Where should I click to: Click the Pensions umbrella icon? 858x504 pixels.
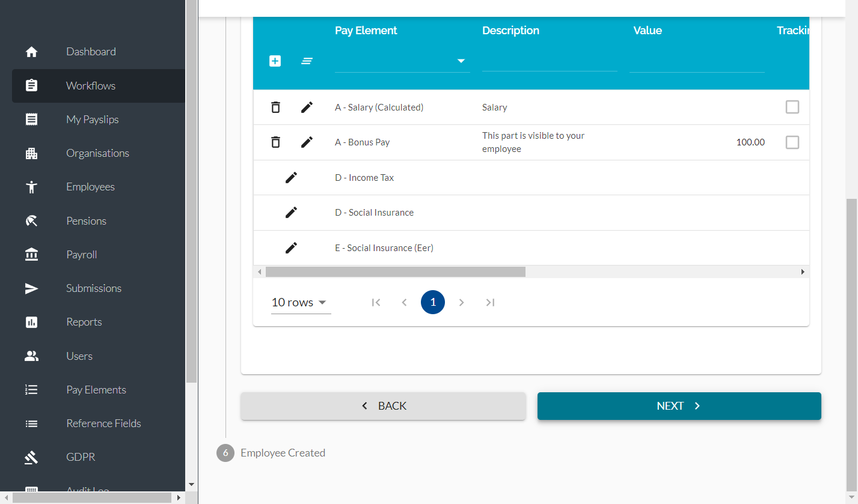(x=32, y=220)
